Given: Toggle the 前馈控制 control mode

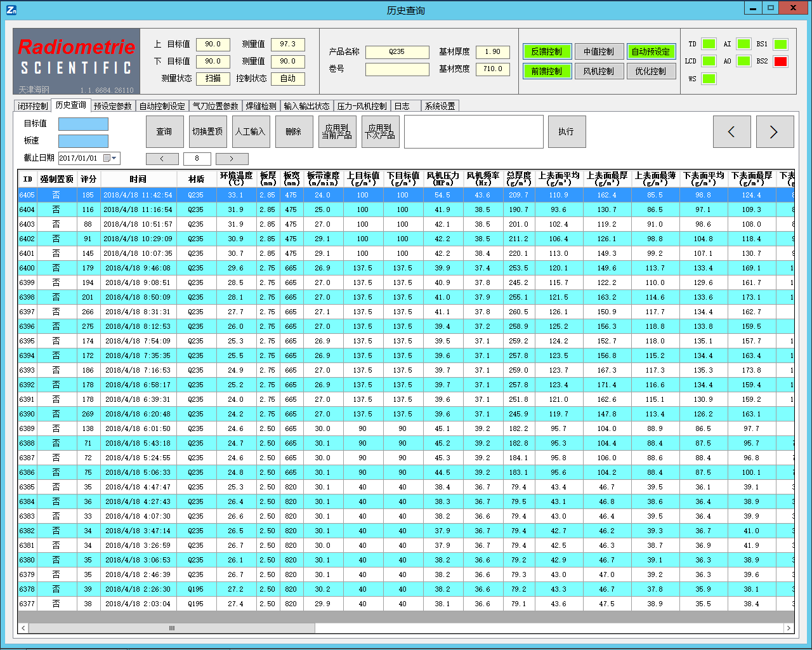Looking at the screenshot, I should (x=547, y=71).
